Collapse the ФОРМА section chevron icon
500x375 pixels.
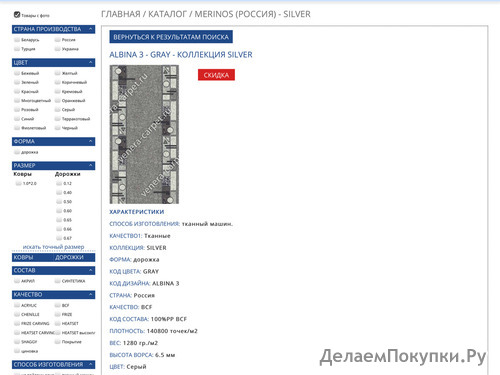point(91,141)
